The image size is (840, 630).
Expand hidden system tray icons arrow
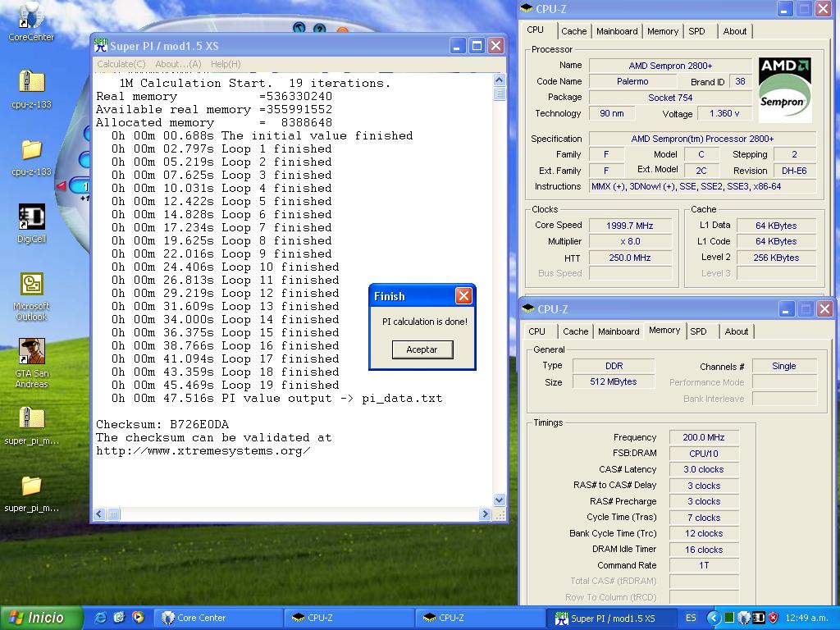pyautogui.click(x=714, y=618)
